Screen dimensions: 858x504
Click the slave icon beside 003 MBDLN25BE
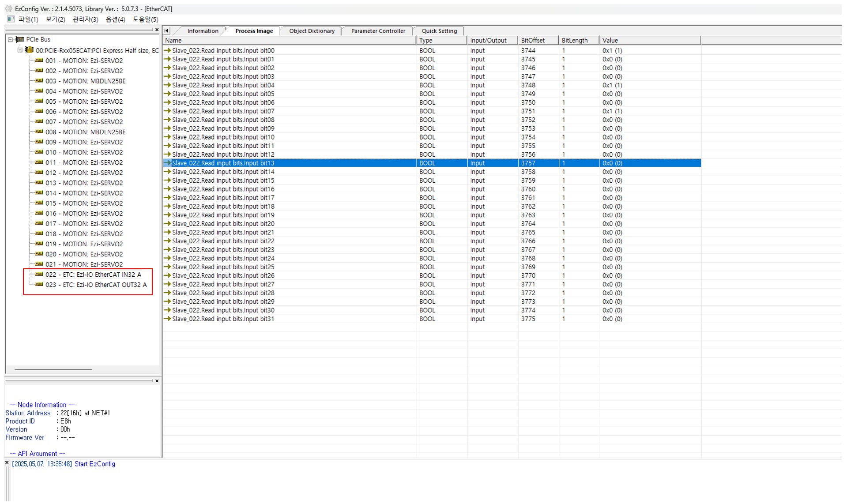[x=39, y=81]
